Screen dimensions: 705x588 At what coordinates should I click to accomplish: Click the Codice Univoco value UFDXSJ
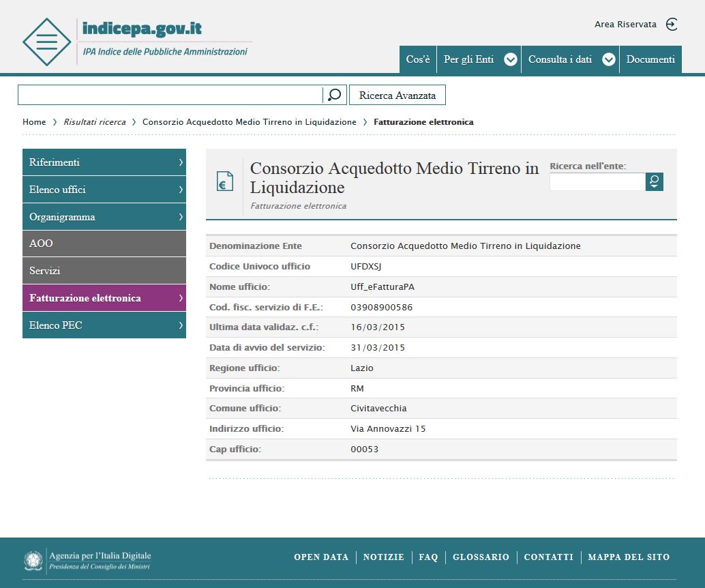pyautogui.click(x=366, y=266)
